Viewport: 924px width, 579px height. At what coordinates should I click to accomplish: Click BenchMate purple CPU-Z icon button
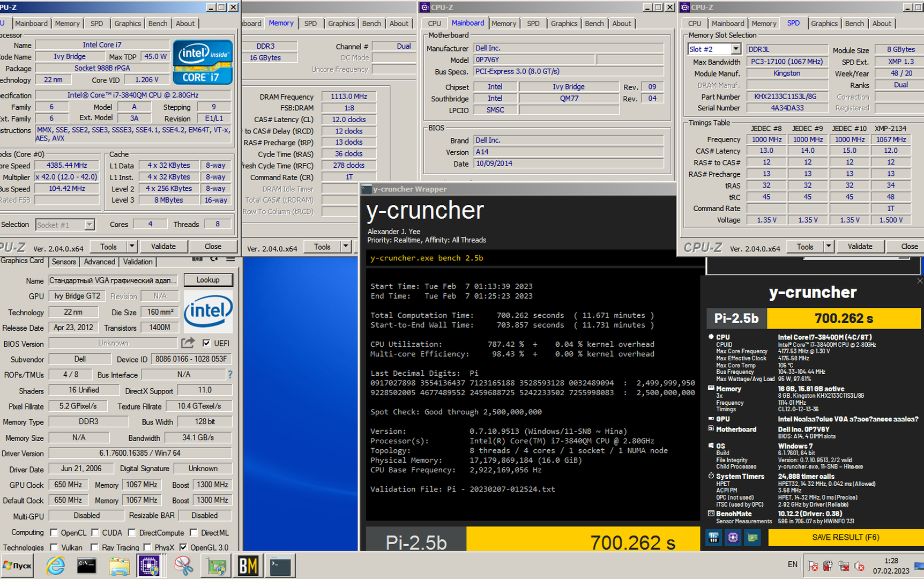(733, 537)
